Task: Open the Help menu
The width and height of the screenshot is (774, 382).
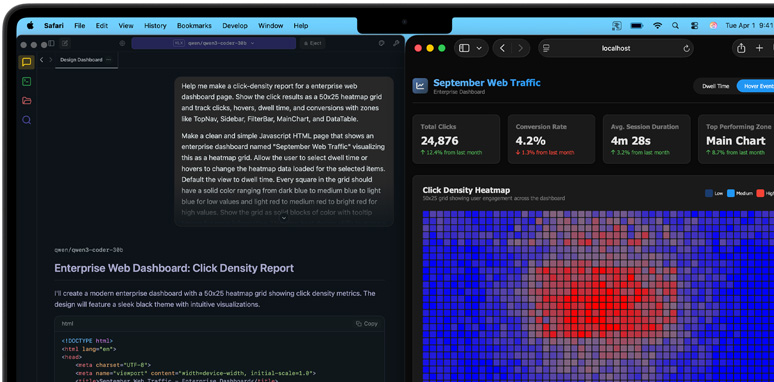Action: point(301,26)
